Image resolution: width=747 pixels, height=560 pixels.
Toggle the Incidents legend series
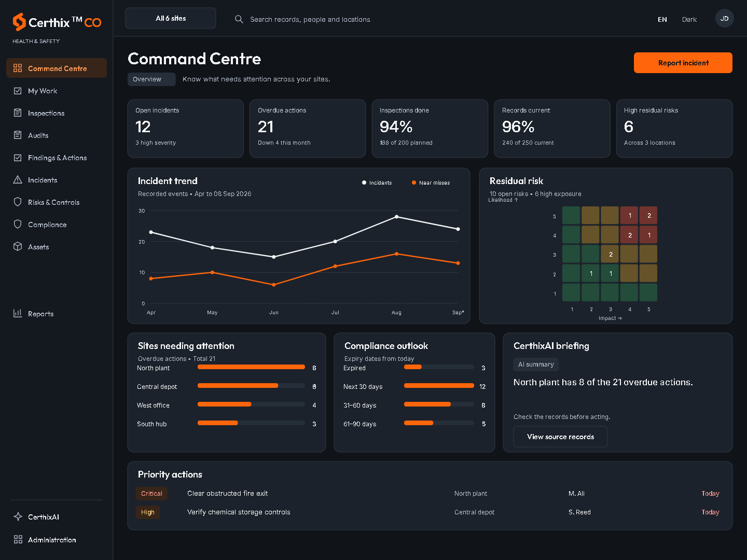(x=377, y=183)
